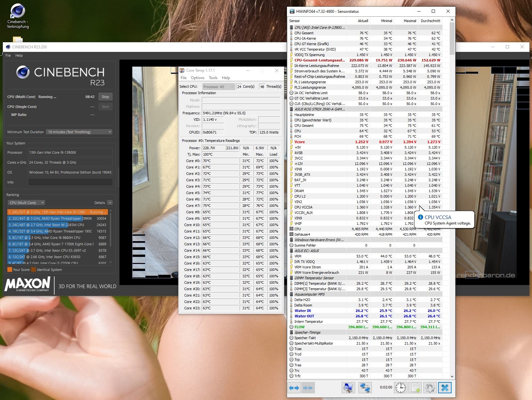Viewport: 532px width, 400px height.
Task: Open HWiNFO sensor settings gear
Action: [430, 388]
